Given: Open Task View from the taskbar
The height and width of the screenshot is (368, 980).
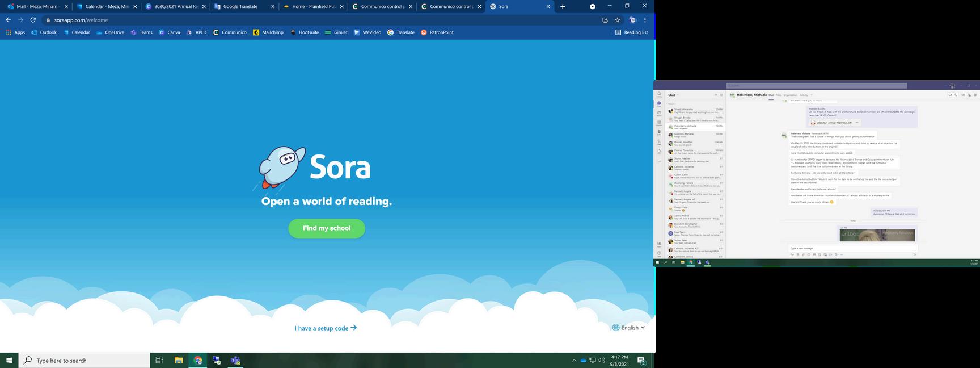Looking at the screenshot, I should pos(159,360).
